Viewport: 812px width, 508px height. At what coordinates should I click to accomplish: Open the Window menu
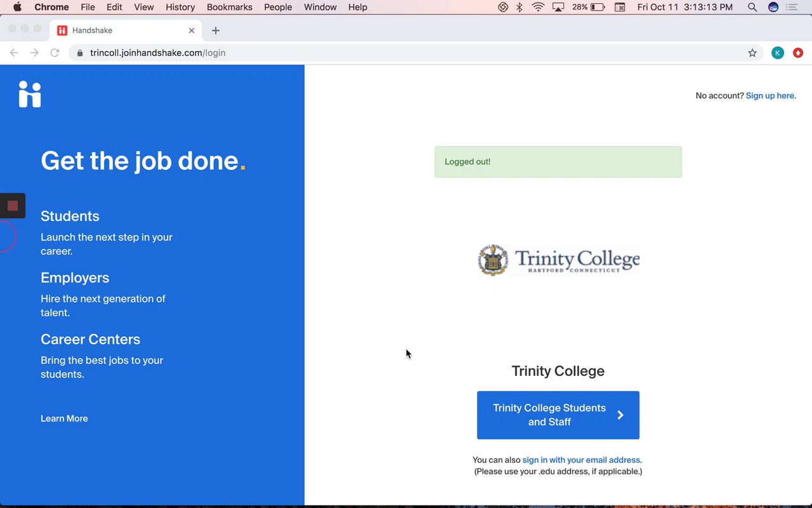click(x=320, y=7)
